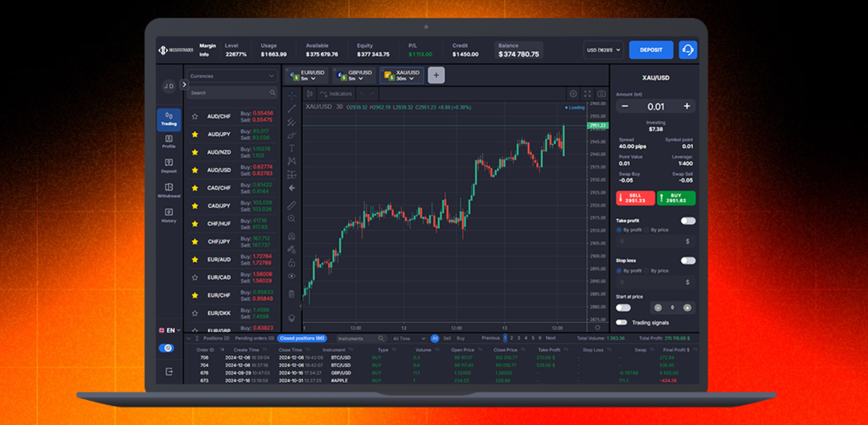
Task: Click the fullscreen chart icon
Action: pyautogui.click(x=588, y=94)
